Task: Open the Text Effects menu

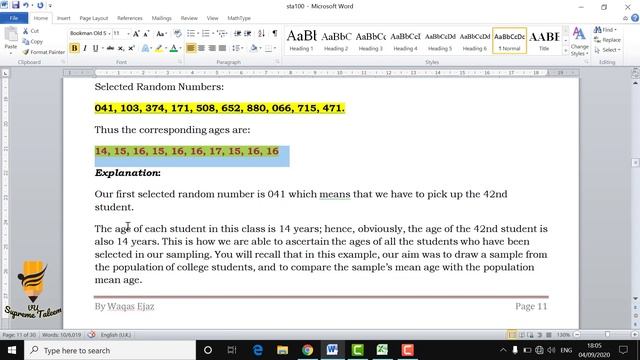Action: 146,49
